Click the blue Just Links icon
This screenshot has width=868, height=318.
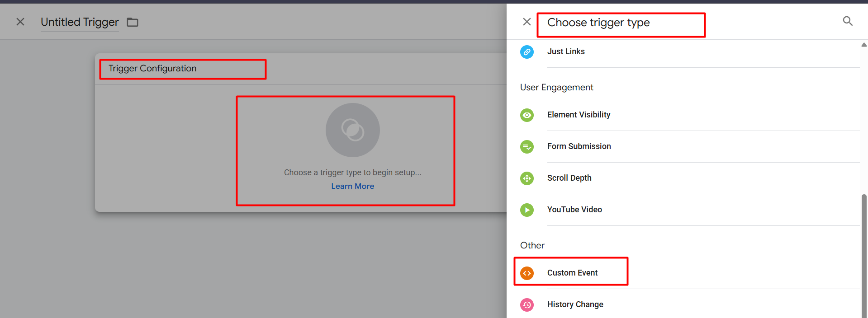point(527,52)
